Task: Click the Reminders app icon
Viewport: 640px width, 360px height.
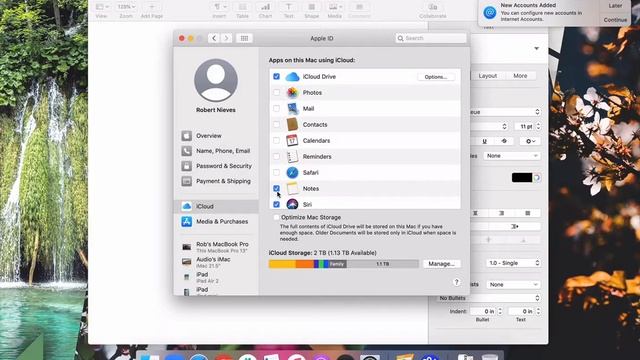Action: [x=292, y=156]
